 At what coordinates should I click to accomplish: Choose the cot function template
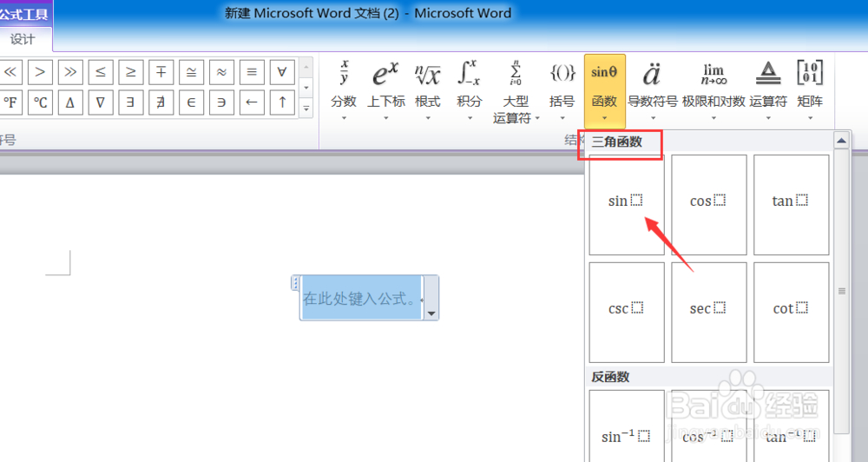point(791,313)
